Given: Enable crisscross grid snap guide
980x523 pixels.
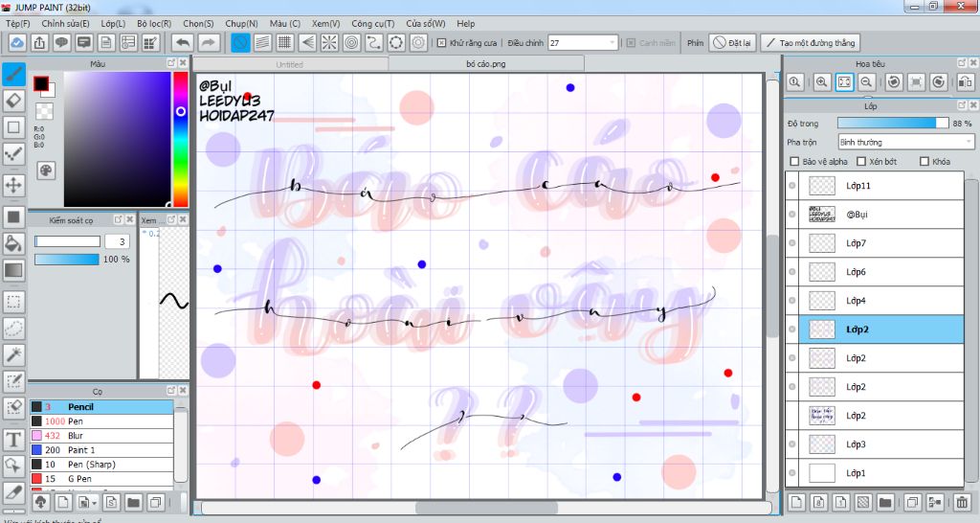Looking at the screenshot, I should click(285, 42).
